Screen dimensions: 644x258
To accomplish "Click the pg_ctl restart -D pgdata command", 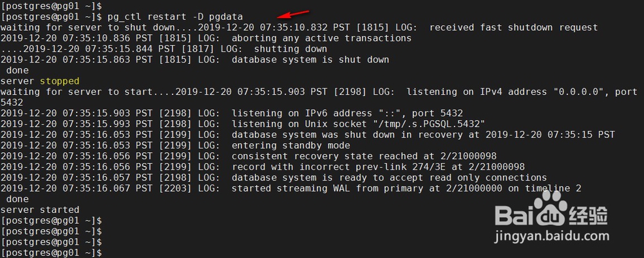I will click(x=175, y=17).
